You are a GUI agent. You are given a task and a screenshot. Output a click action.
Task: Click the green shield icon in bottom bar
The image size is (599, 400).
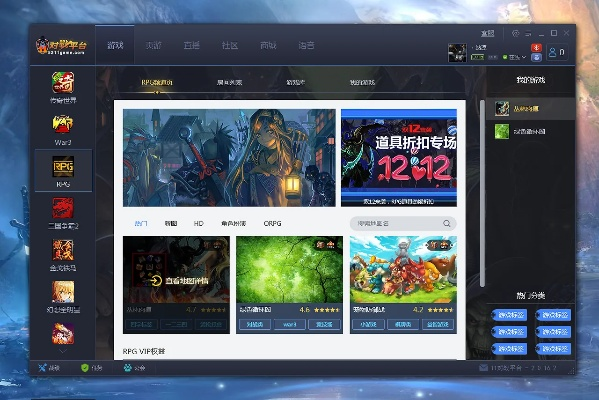(85, 368)
